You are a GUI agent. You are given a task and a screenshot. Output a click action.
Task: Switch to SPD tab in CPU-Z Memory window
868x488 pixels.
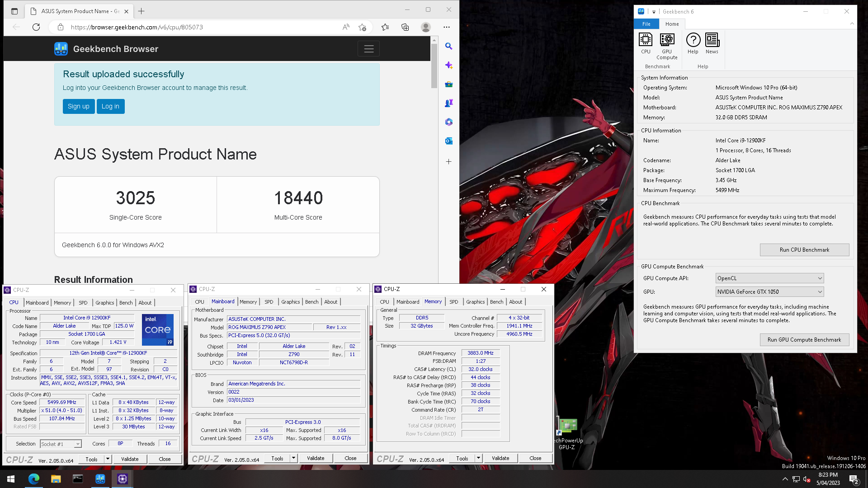pos(454,302)
